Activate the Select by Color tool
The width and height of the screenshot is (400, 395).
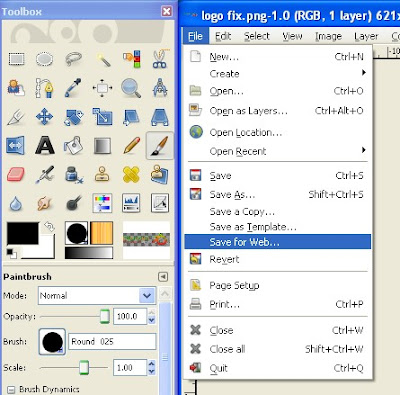(131, 59)
